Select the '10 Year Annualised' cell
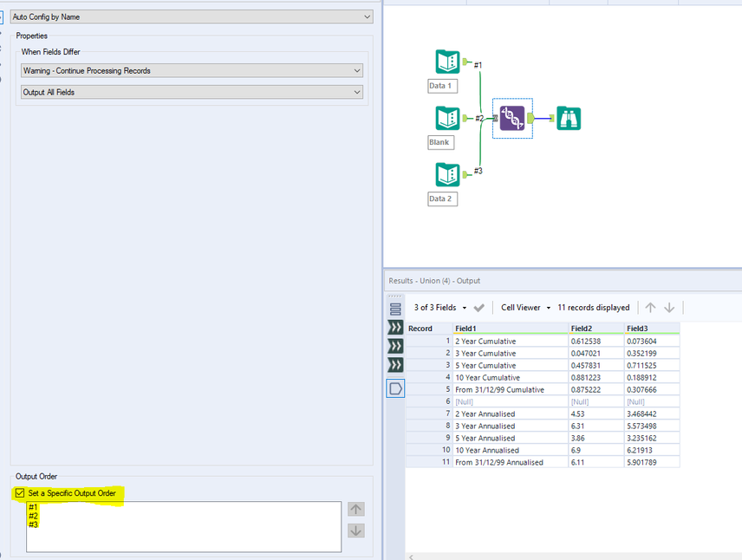Image resolution: width=742 pixels, height=560 pixels. (511, 450)
